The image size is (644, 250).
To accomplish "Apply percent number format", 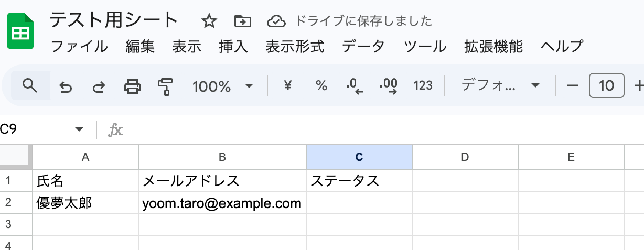I will pyautogui.click(x=321, y=86).
